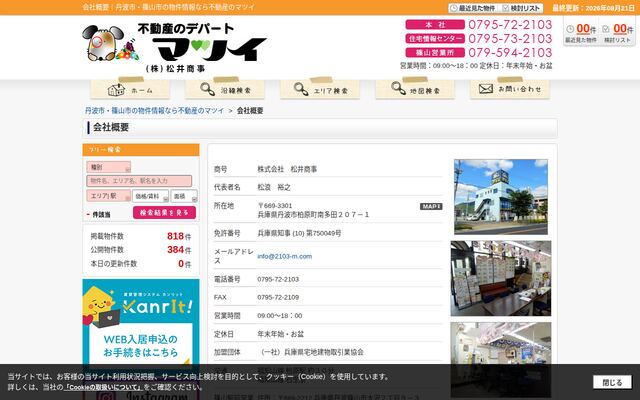Expand the エリア/駅 dropdown
This screenshot has height=400, width=640.
point(109,196)
